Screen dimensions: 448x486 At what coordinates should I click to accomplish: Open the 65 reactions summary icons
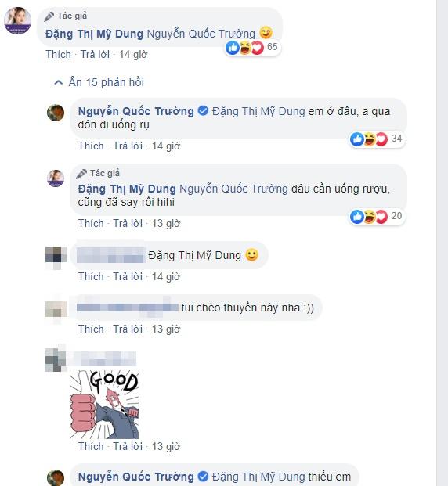[x=245, y=48]
